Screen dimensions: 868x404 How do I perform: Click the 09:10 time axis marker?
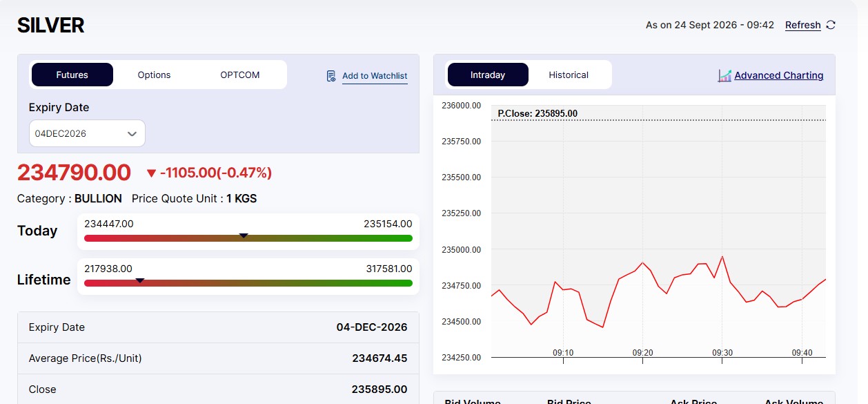(x=563, y=353)
